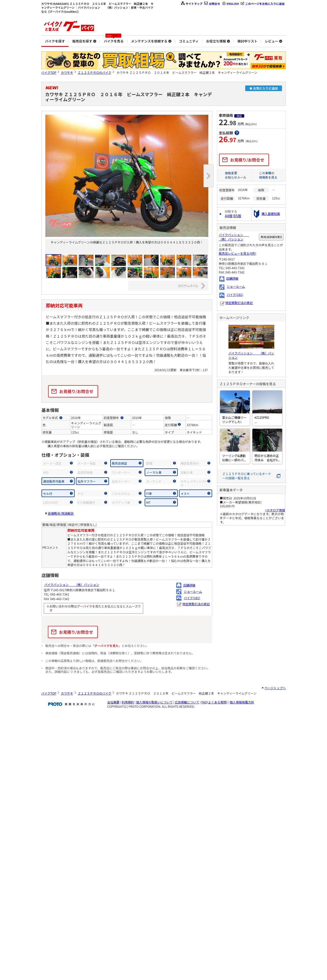Open FAQ(よくある質問) footer link

214,702
